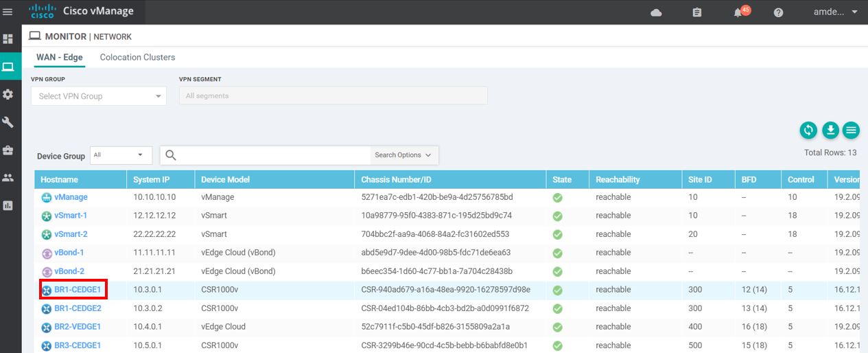
Task: Expand the Device Group dropdown
Action: point(121,155)
